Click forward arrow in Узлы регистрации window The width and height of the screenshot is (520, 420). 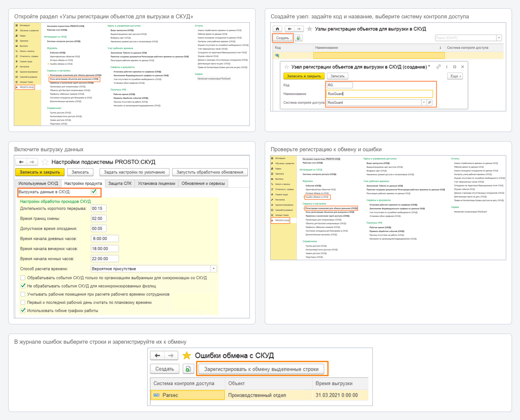299,29
